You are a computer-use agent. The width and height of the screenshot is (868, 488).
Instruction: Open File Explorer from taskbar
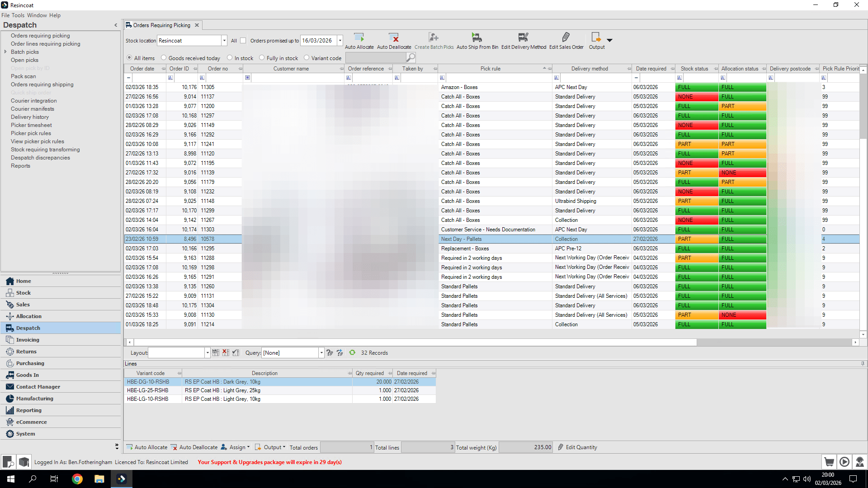[99, 479]
